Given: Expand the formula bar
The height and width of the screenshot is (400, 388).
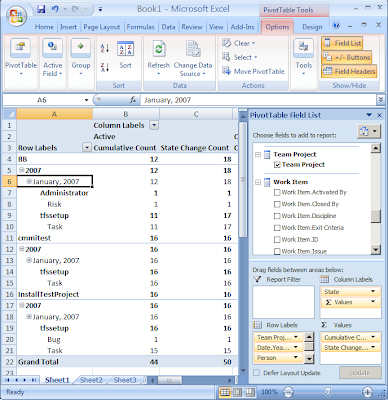Looking at the screenshot, I should point(380,99).
